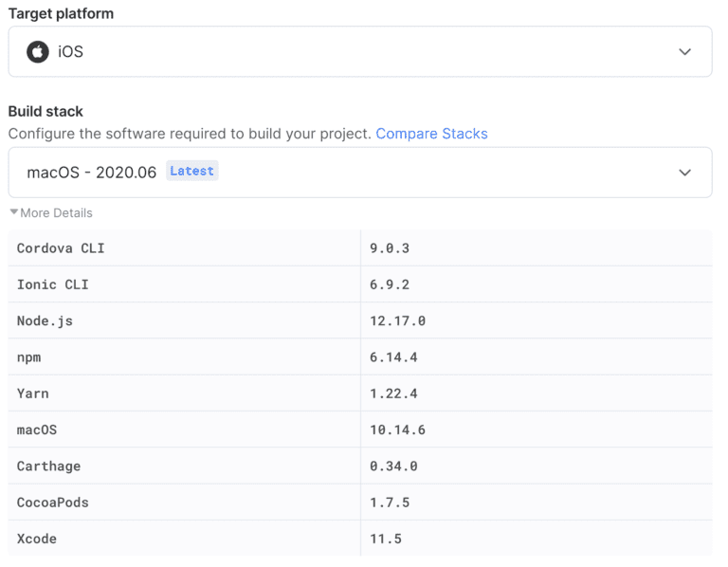This screenshot has height=567, width=728.
Task: Click the Carthage row label
Action: [x=48, y=466]
